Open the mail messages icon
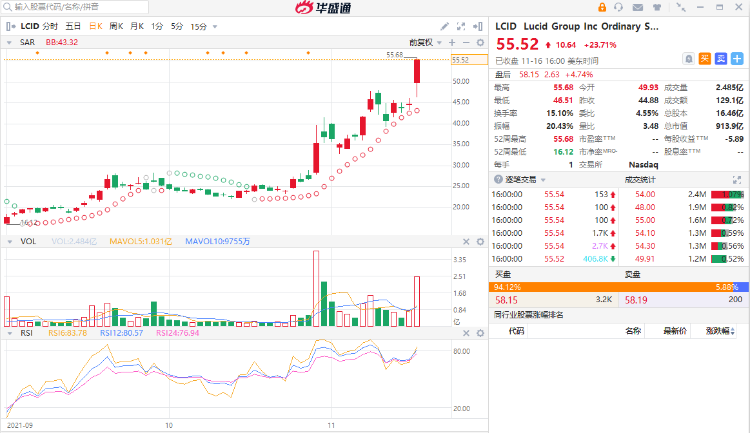 pos(638,7)
